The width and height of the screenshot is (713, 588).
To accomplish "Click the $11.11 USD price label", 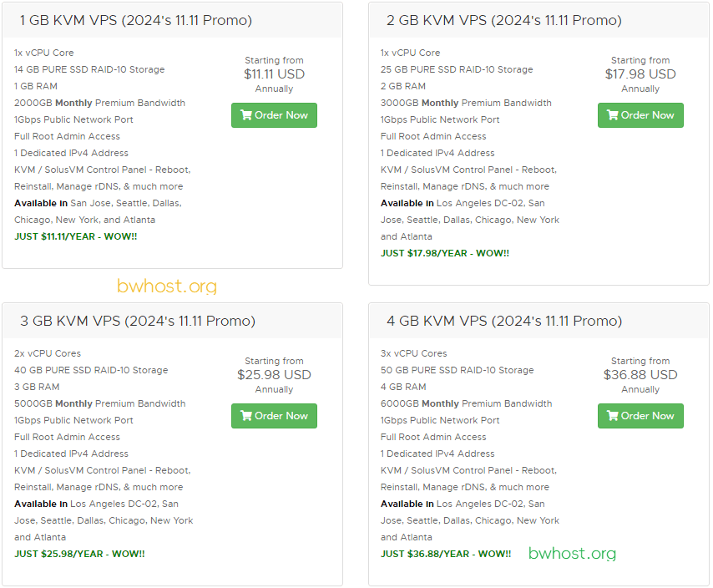I will [274, 74].
